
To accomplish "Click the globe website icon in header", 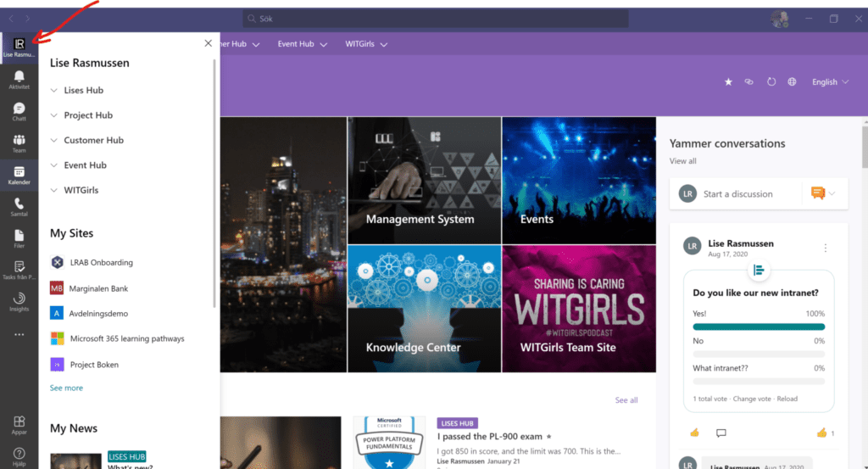I will tap(793, 82).
